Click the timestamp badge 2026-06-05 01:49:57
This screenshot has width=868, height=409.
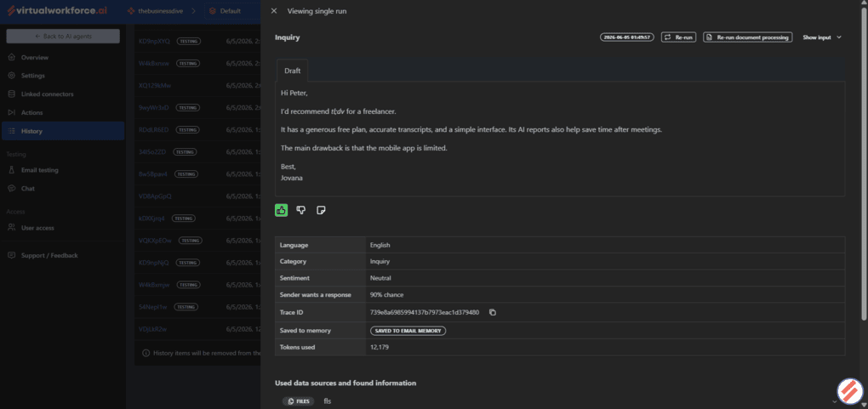627,37
